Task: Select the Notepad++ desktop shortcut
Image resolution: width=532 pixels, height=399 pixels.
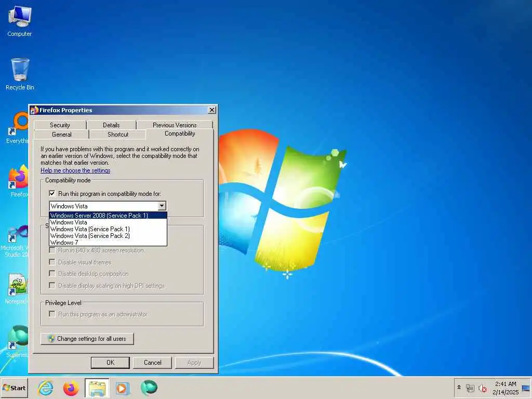Action: [x=17, y=288]
